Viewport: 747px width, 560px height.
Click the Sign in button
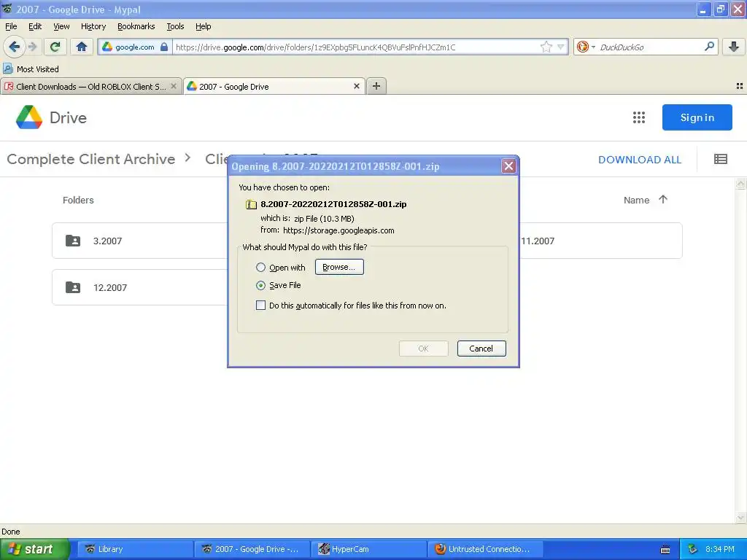click(697, 117)
